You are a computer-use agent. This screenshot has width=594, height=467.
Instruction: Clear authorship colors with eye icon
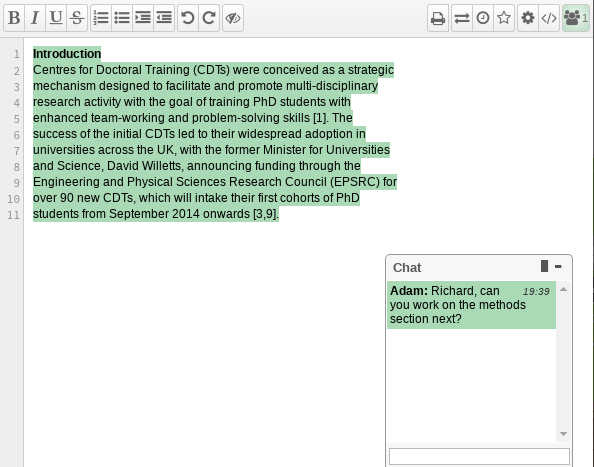tap(233, 18)
